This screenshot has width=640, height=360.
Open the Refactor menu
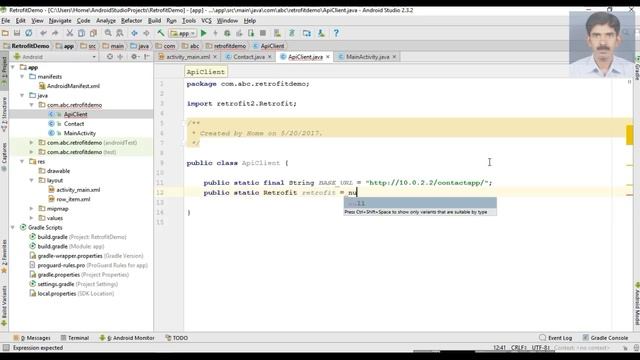131,20
